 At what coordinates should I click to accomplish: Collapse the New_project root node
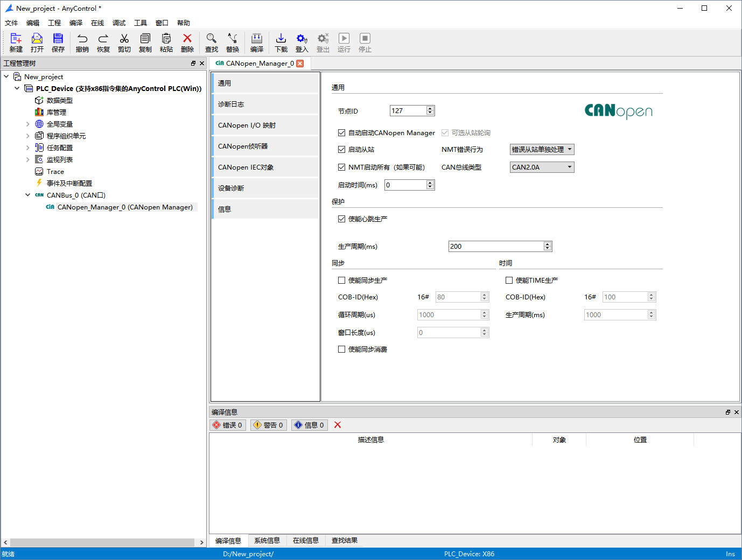pos(6,76)
